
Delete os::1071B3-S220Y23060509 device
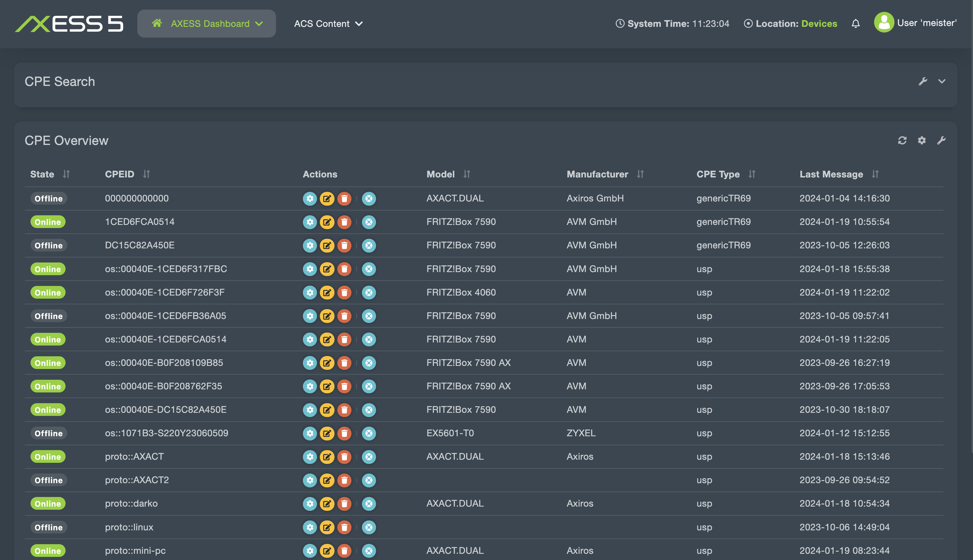click(x=344, y=433)
